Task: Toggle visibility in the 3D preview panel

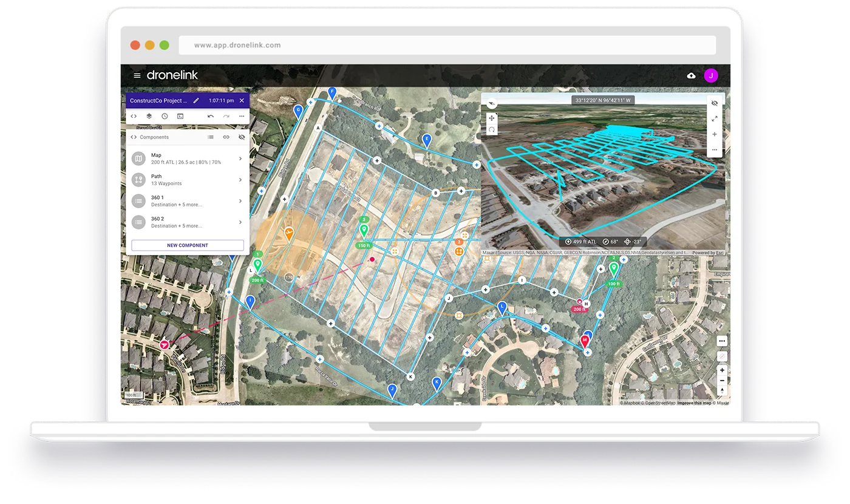Action: [x=714, y=102]
